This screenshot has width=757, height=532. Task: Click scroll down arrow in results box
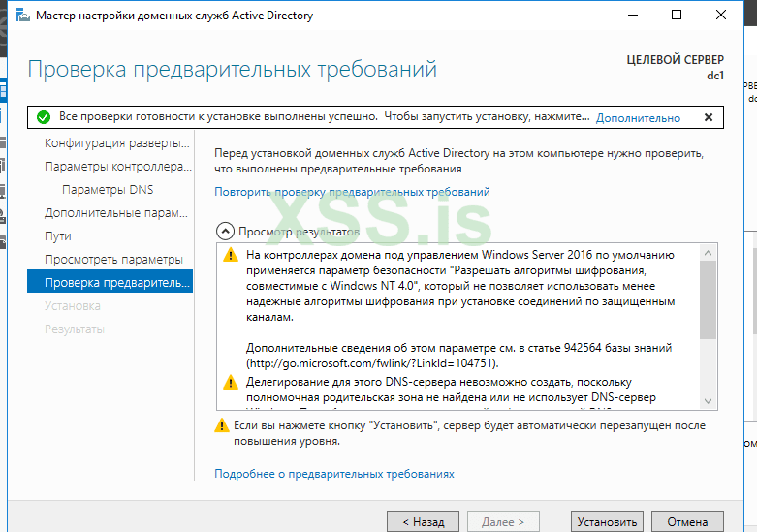(708, 401)
